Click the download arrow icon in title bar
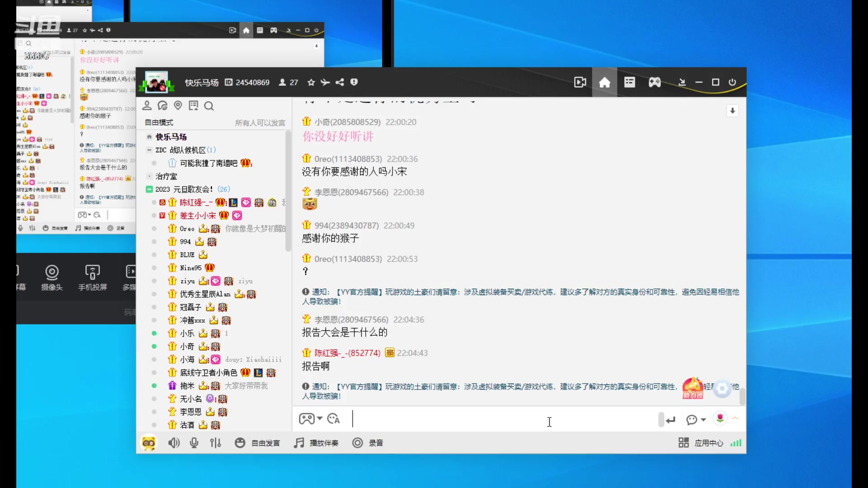868x488 pixels. coord(682,82)
